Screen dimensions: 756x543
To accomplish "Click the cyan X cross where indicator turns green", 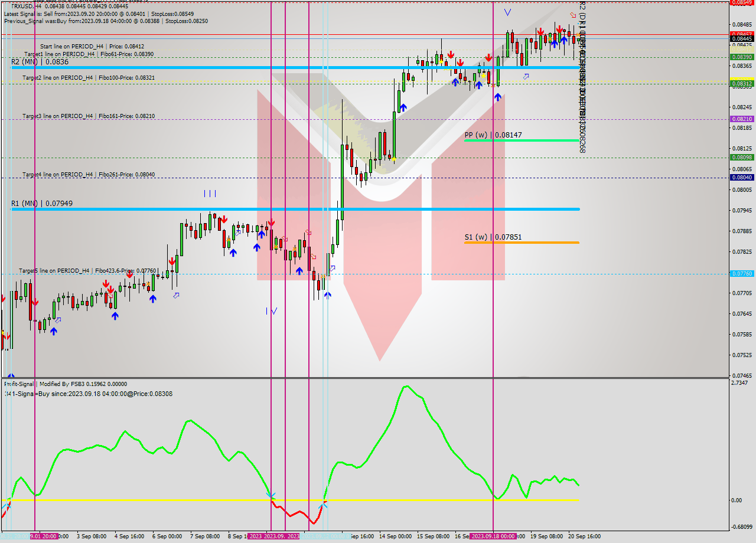I will click(324, 505).
